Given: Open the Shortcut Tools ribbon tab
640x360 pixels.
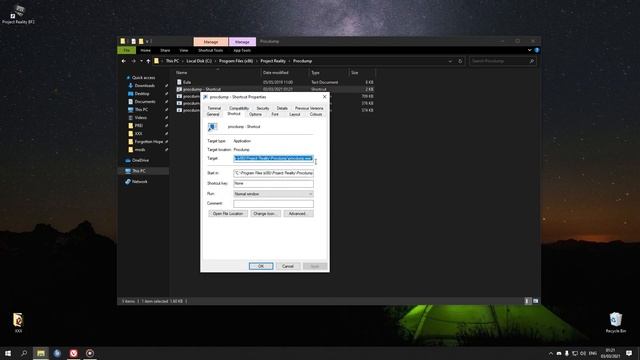Looking at the screenshot, I should click(211, 50).
